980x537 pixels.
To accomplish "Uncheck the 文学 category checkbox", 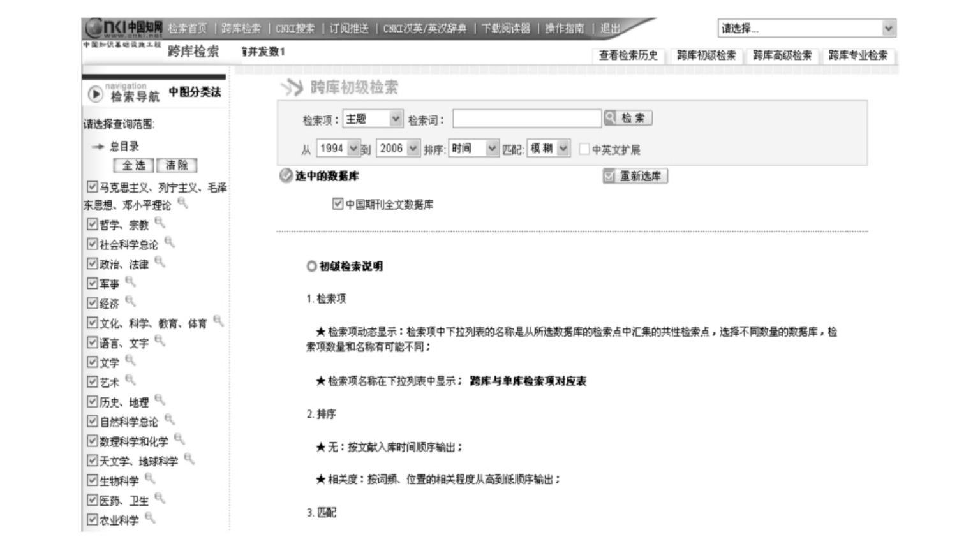I will click(x=92, y=362).
